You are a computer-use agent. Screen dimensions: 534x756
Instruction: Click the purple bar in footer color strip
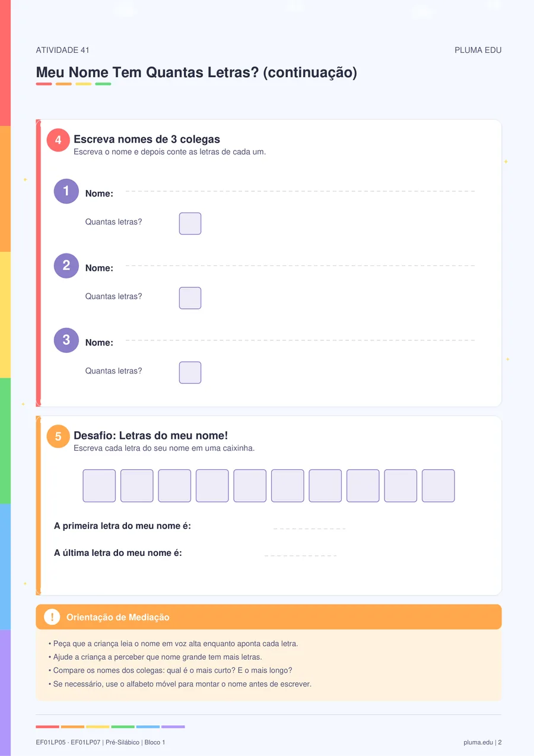(173, 726)
